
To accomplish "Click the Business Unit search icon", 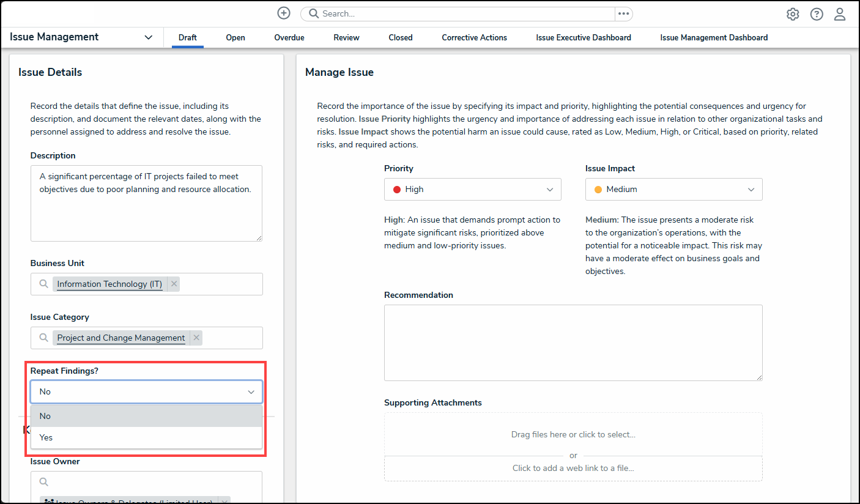I will coord(43,284).
